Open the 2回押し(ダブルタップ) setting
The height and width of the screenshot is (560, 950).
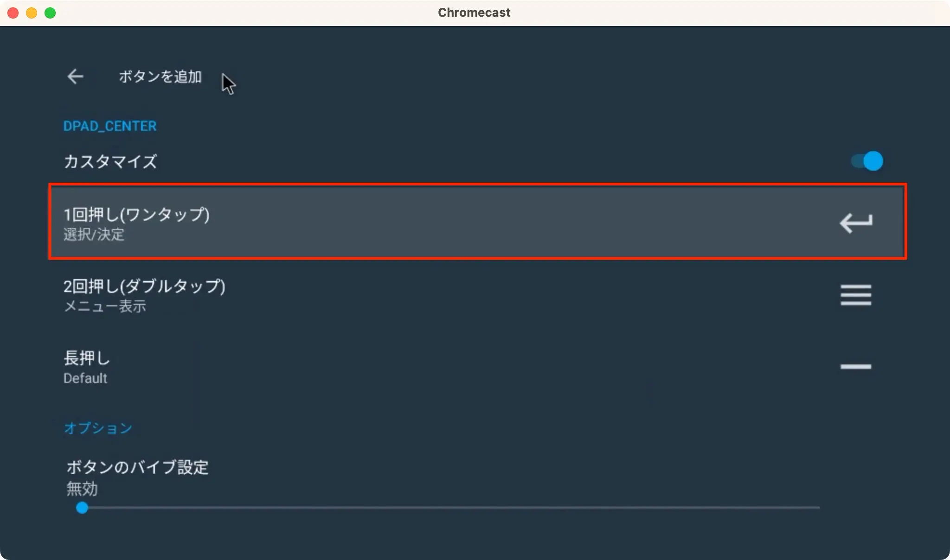478,295
